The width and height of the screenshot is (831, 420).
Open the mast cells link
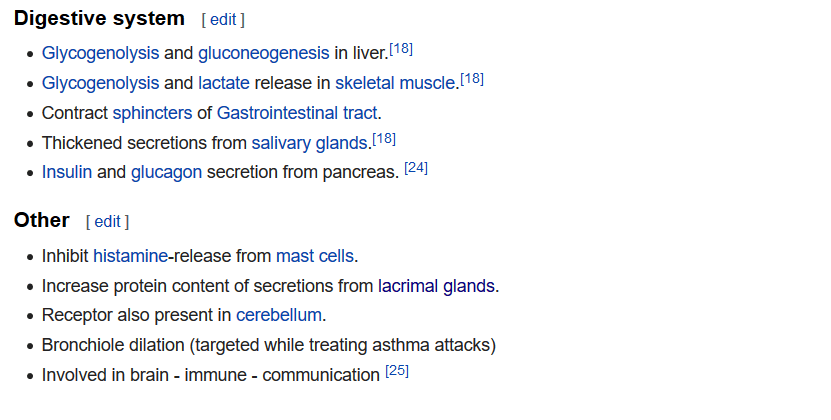click(315, 256)
